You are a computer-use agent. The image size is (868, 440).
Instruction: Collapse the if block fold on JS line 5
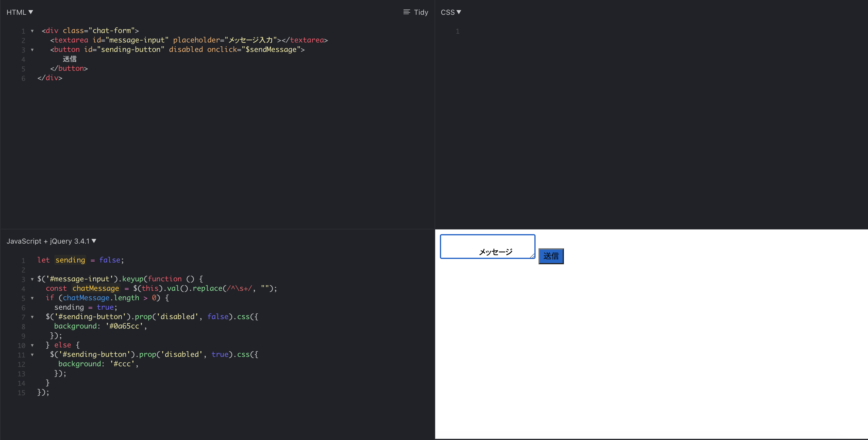(32, 298)
